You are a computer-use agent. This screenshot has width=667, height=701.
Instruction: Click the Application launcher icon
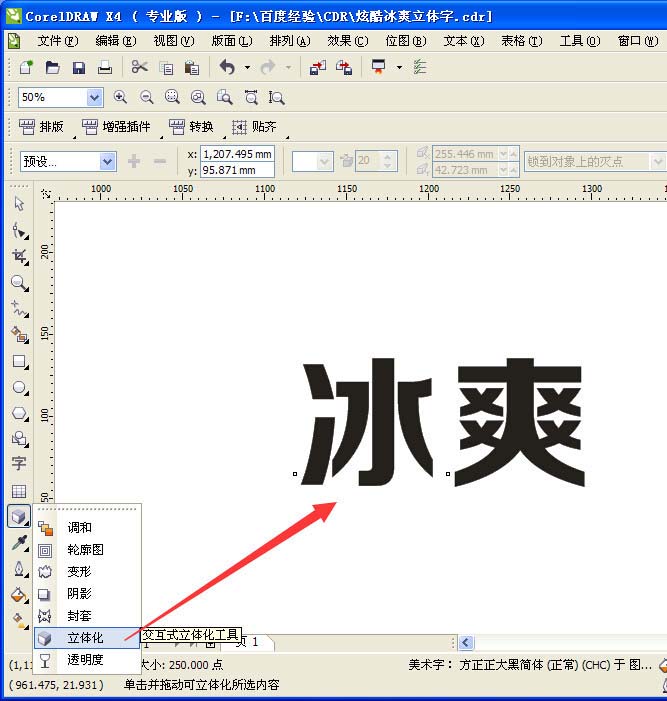(x=379, y=67)
